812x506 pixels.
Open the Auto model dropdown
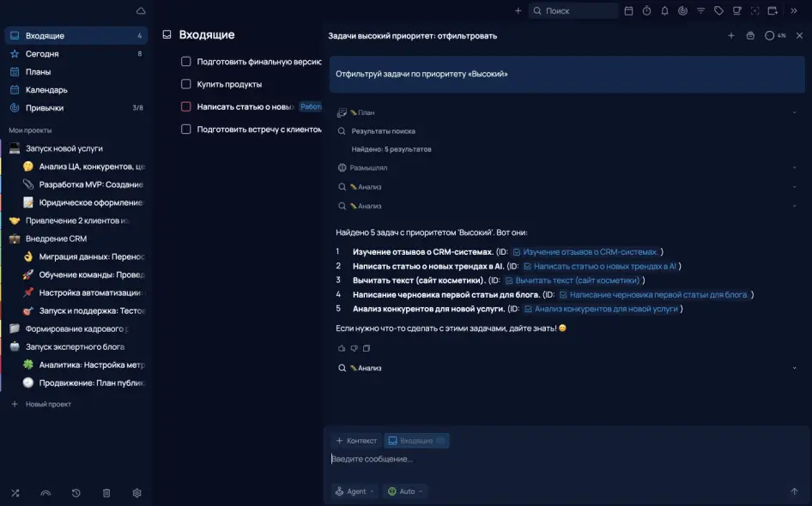[405, 491]
